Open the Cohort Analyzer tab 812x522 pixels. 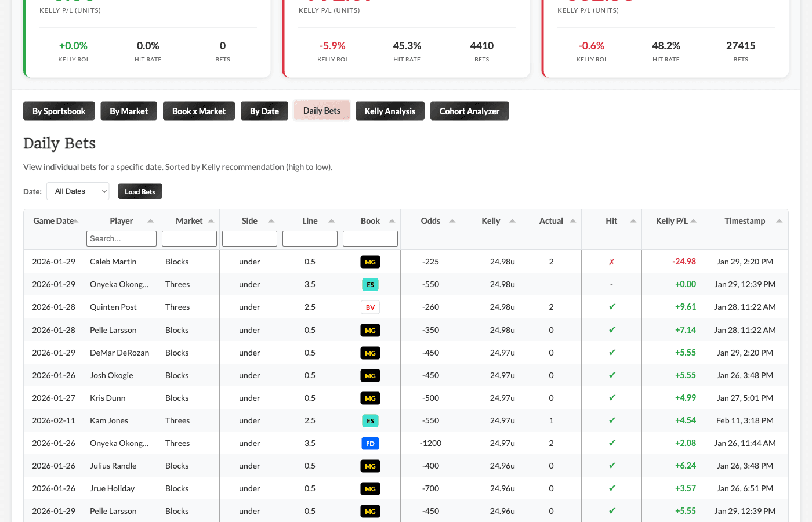point(469,111)
